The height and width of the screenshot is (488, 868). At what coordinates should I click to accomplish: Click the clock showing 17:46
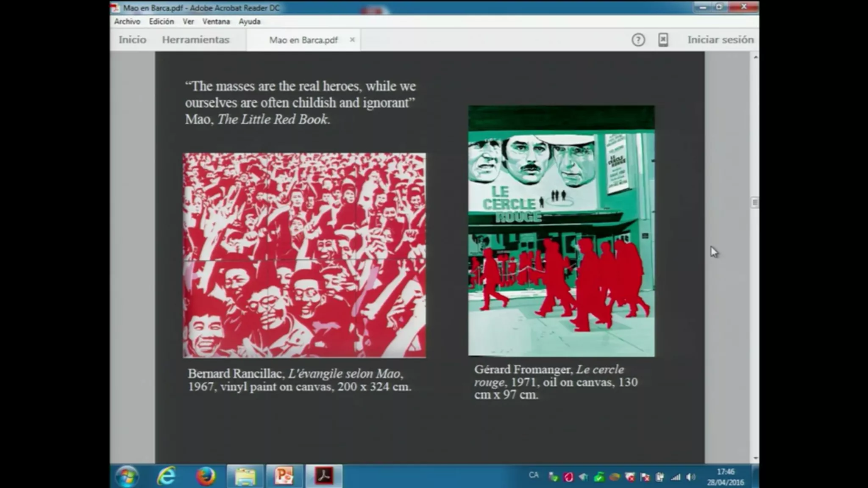click(x=726, y=477)
